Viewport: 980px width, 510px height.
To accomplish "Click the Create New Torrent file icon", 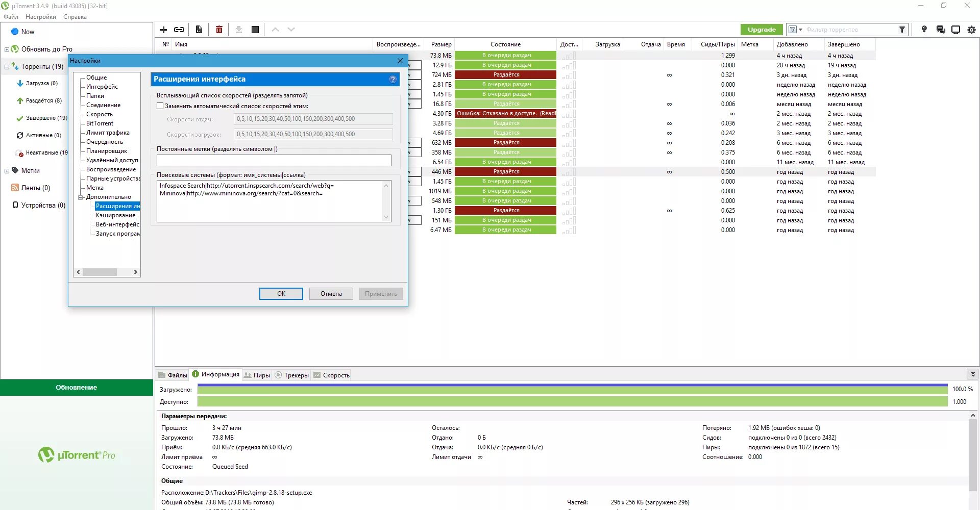I will tap(199, 30).
